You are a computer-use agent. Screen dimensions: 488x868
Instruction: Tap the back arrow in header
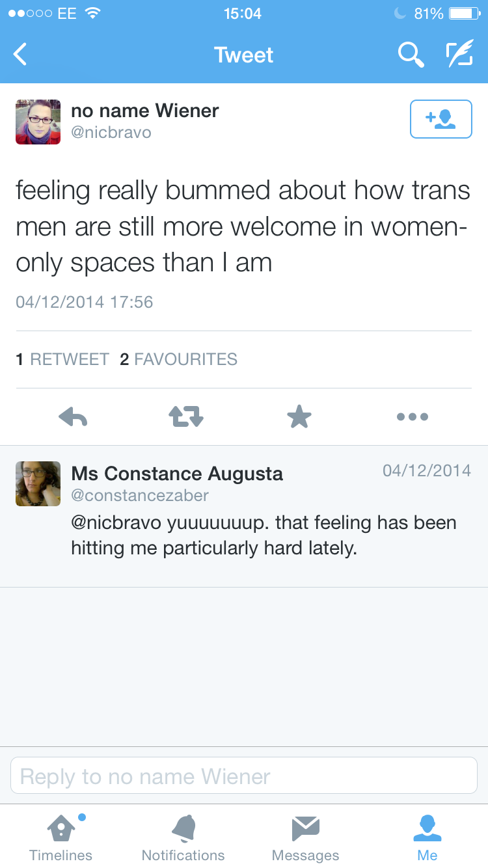point(21,55)
